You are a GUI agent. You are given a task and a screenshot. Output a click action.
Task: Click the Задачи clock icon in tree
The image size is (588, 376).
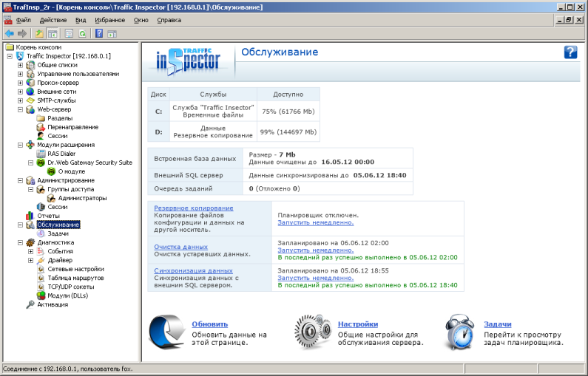pos(41,233)
